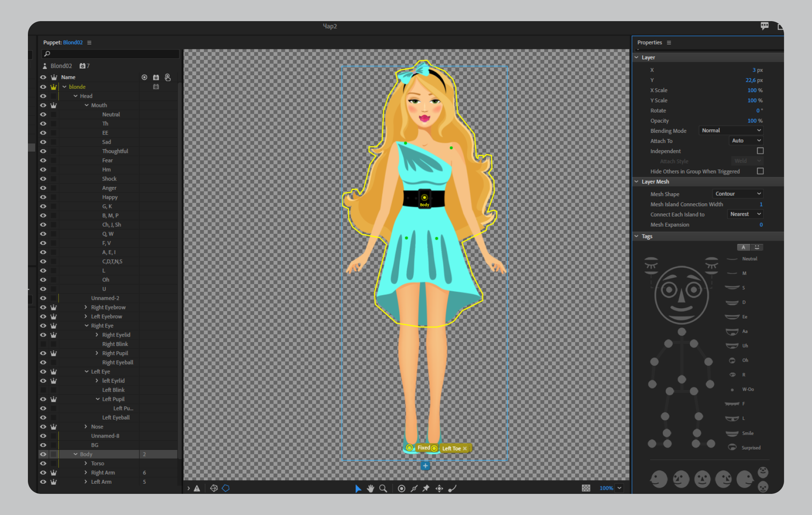Click the warning triangle in the status bar
Image resolution: width=812 pixels, height=515 pixels.
197,488
